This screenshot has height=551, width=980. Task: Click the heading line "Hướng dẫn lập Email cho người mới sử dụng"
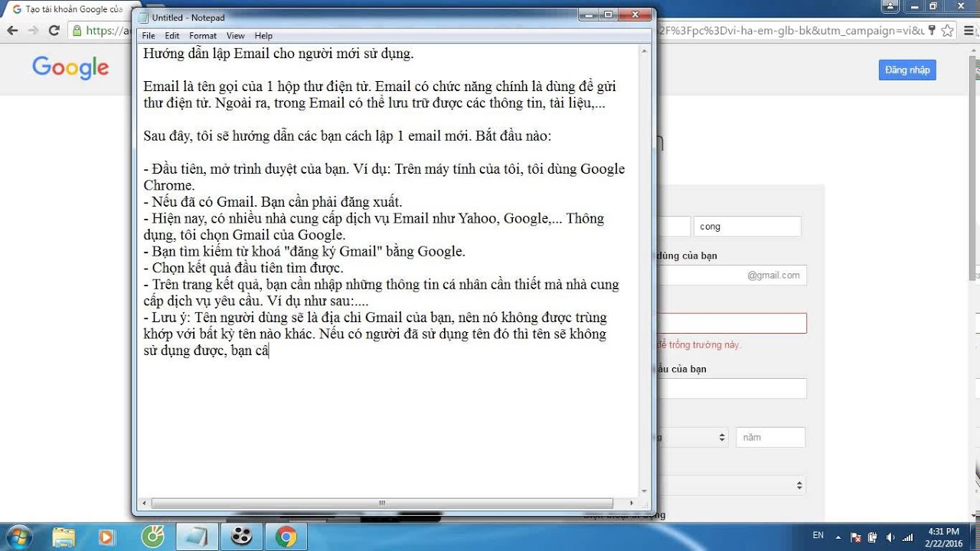(279, 54)
